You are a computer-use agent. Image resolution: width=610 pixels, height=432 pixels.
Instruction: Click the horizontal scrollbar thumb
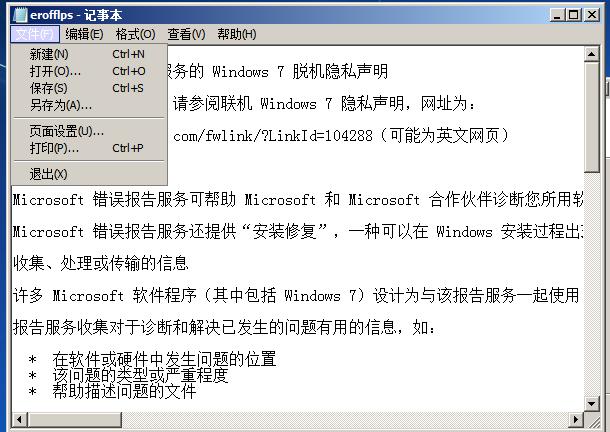[74, 420]
